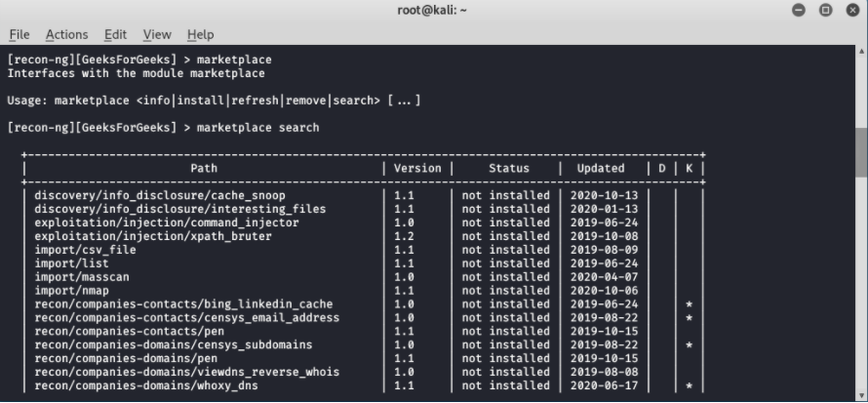The image size is (868, 403).
Task: Click the Updated column header
Action: pyautogui.click(x=601, y=168)
